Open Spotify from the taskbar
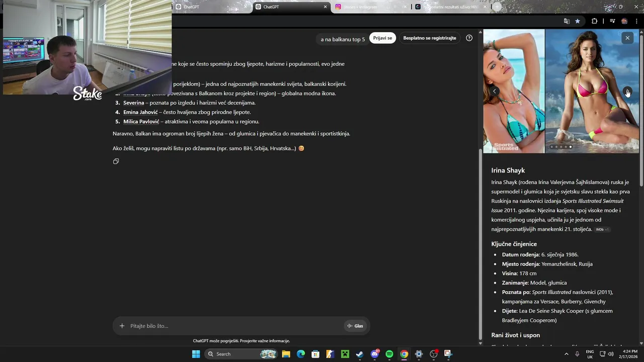Screen dimensions: 644x362 389,354
